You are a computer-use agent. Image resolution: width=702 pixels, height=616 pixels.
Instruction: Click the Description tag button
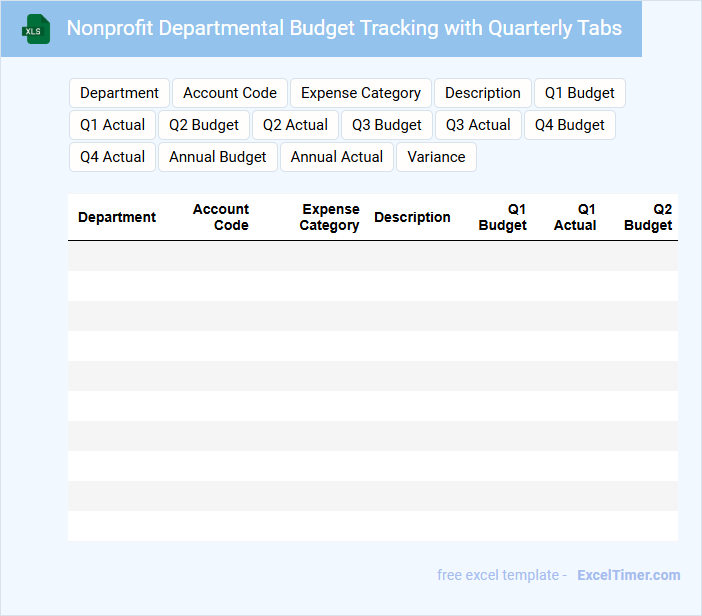(x=482, y=93)
